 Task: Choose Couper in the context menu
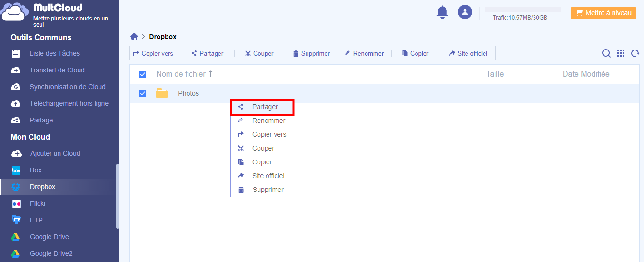262,148
